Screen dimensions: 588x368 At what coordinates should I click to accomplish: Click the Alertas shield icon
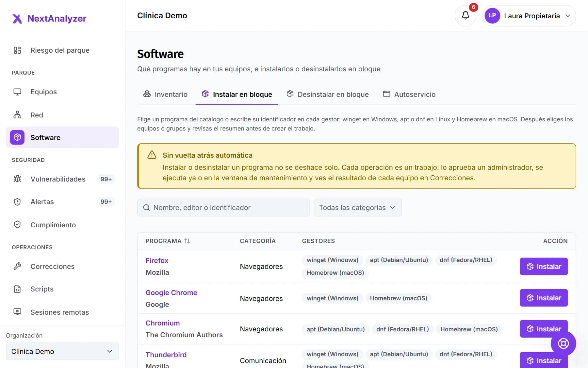[17, 202]
